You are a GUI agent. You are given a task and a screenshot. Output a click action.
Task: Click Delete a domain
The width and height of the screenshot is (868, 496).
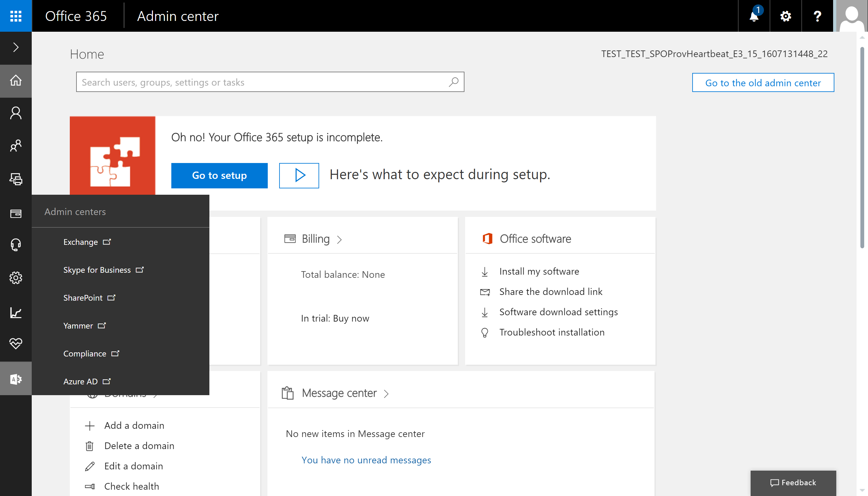139,446
